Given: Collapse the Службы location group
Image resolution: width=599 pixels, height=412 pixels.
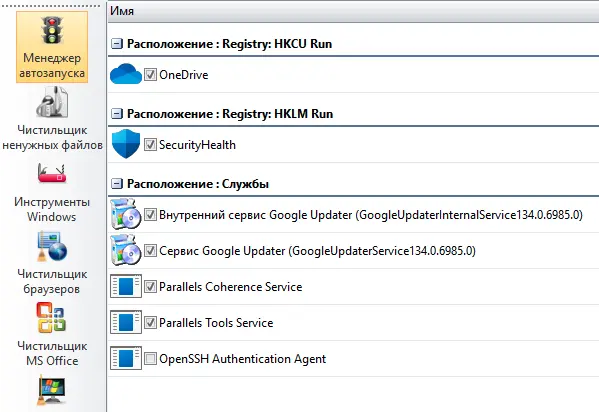Looking at the screenshot, I should point(117,184).
